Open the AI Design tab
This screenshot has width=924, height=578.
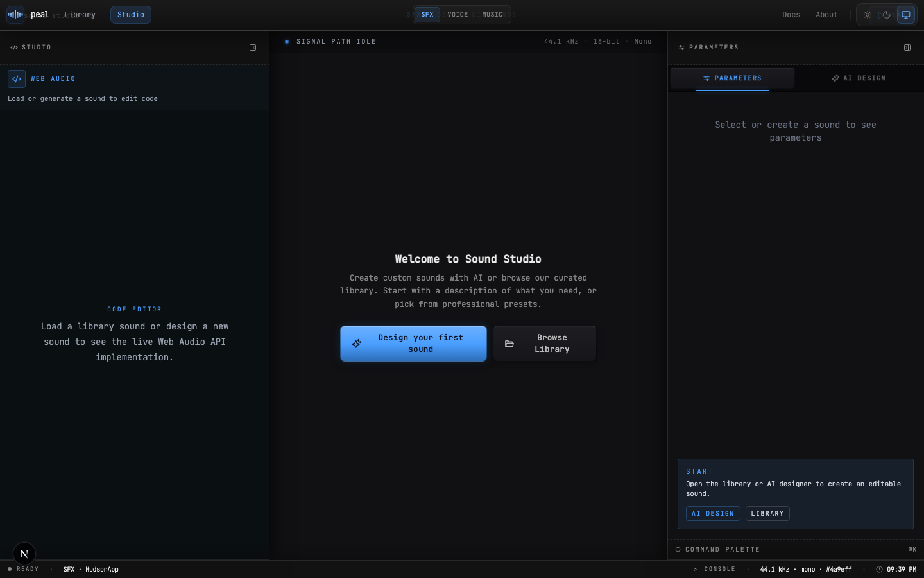859,78
